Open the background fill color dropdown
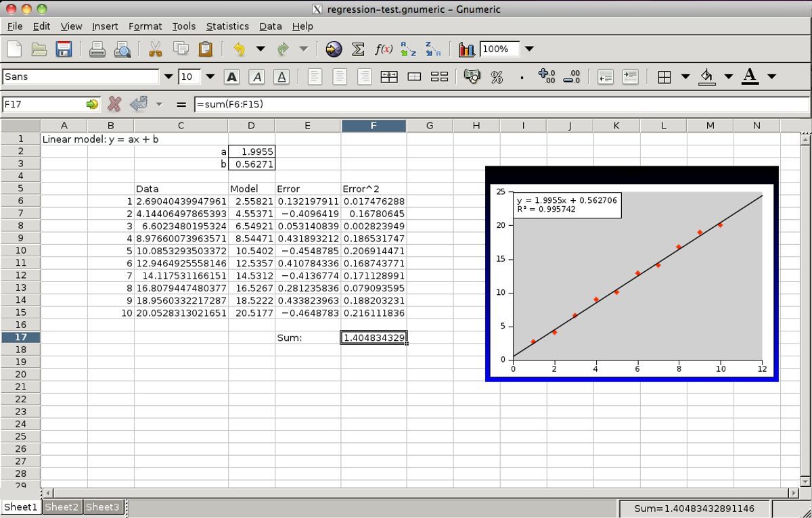The width and height of the screenshot is (812, 518). pos(728,77)
